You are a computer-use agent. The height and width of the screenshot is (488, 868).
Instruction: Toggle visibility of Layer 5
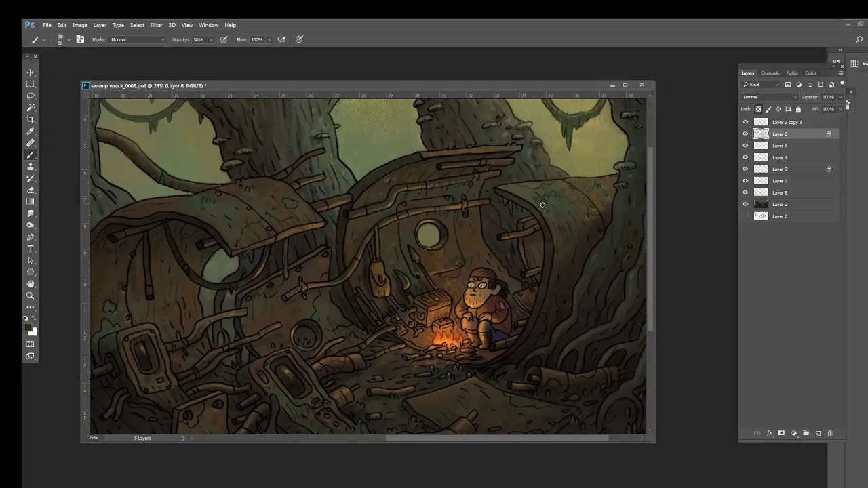pyautogui.click(x=745, y=146)
